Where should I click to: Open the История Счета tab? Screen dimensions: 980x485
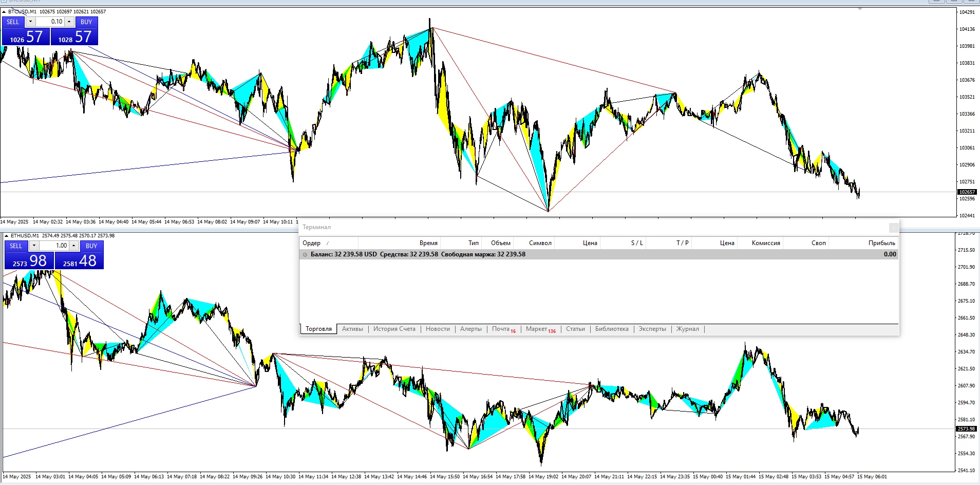(x=394, y=329)
